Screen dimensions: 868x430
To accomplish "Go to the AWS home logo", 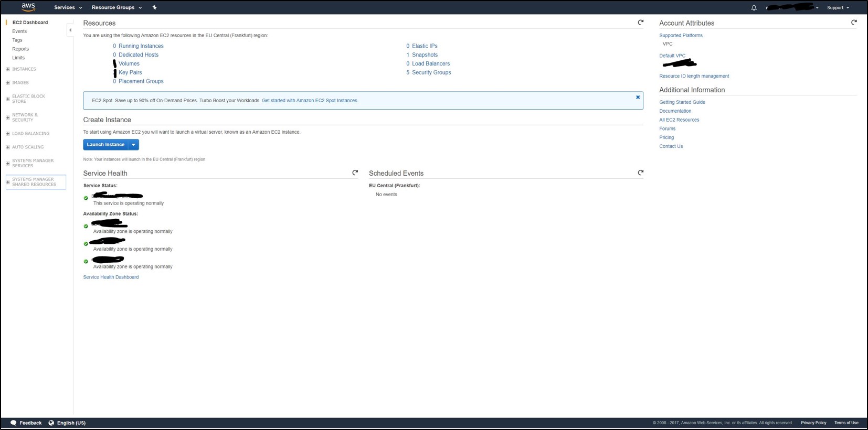I will tap(28, 7).
